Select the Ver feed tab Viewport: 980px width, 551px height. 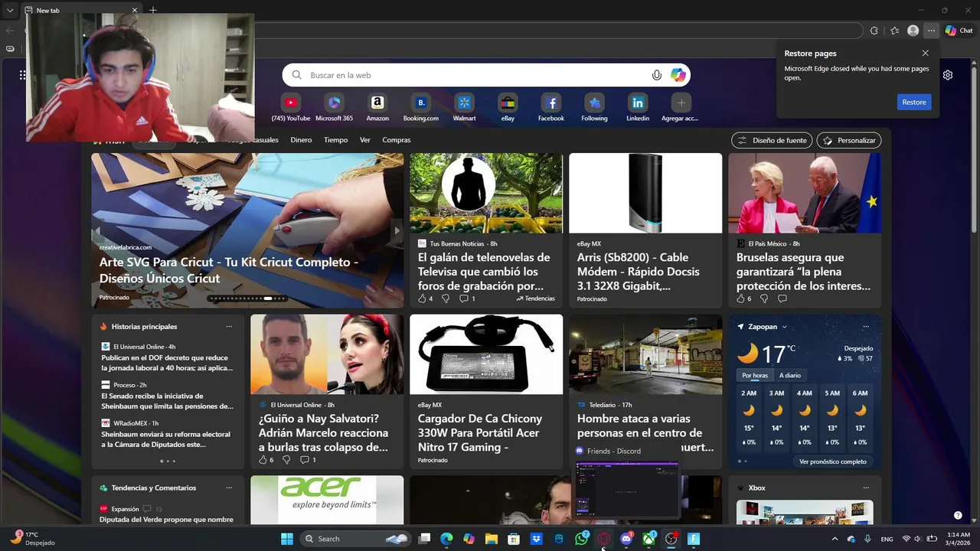click(365, 140)
